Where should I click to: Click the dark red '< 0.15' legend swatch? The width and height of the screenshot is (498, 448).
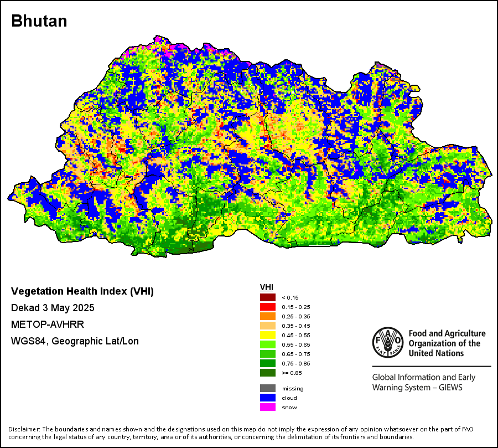point(268,297)
